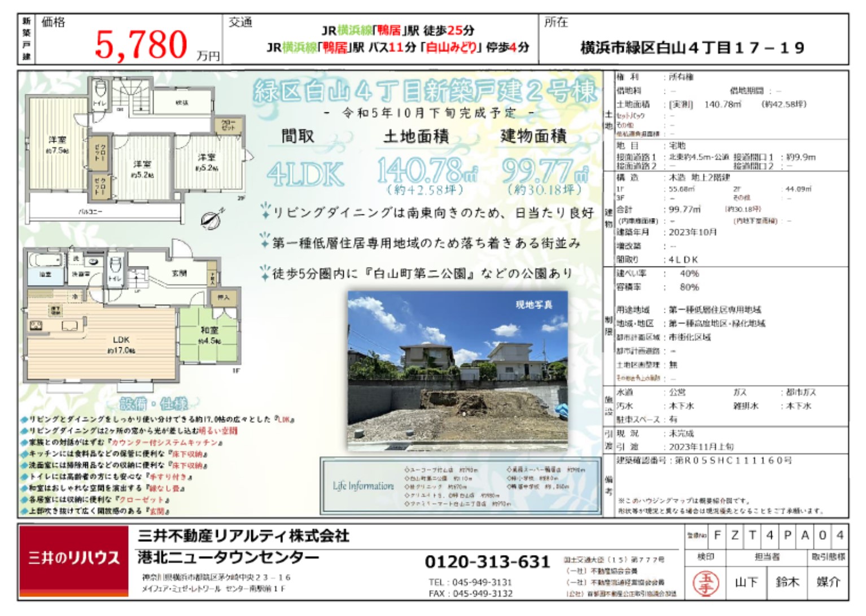This screenshot has height=616, width=866.
Task: Click the 設備・仕様 section heading
Action: (153, 404)
